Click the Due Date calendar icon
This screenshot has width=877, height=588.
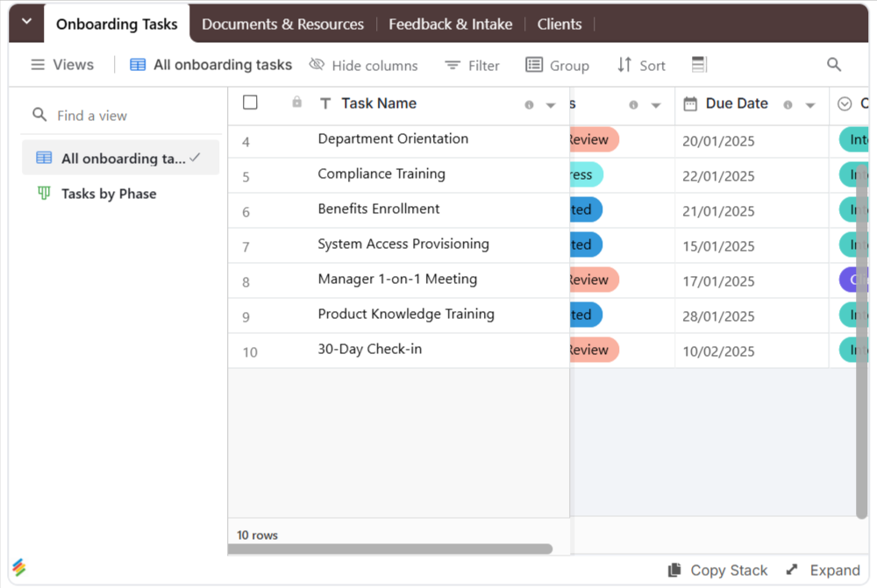pyautogui.click(x=690, y=104)
